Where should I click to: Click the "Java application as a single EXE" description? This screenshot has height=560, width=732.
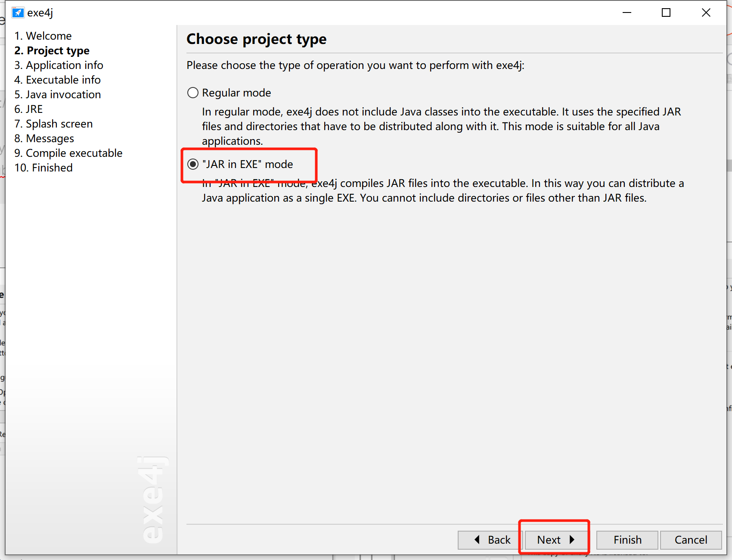[x=443, y=190]
